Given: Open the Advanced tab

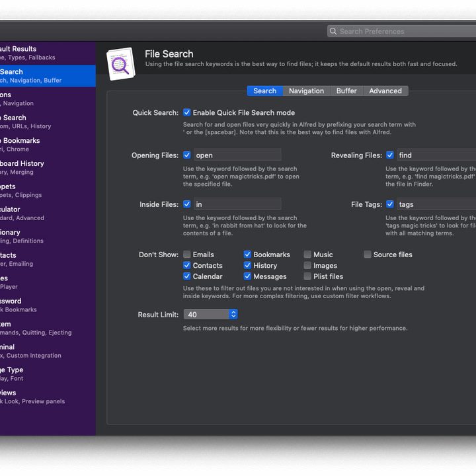Looking at the screenshot, I should pyautogui.click(x=385, y=91).
